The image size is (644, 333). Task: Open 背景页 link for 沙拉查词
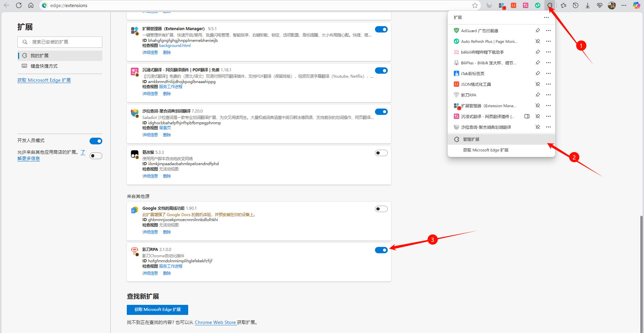coord(165,128)
